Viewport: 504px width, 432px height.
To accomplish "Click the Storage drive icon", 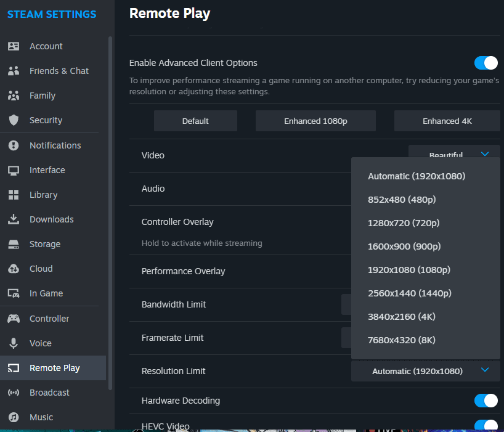I will tap(14, 244).
